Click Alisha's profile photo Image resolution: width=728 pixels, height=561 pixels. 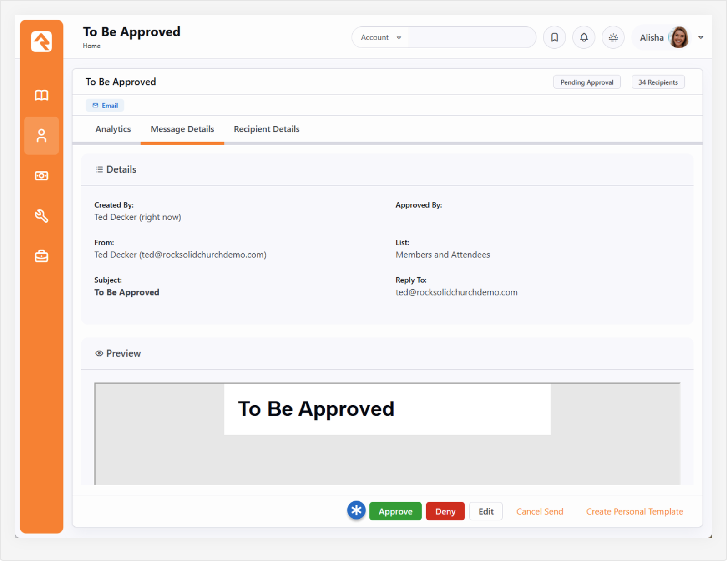coord(679,37)
